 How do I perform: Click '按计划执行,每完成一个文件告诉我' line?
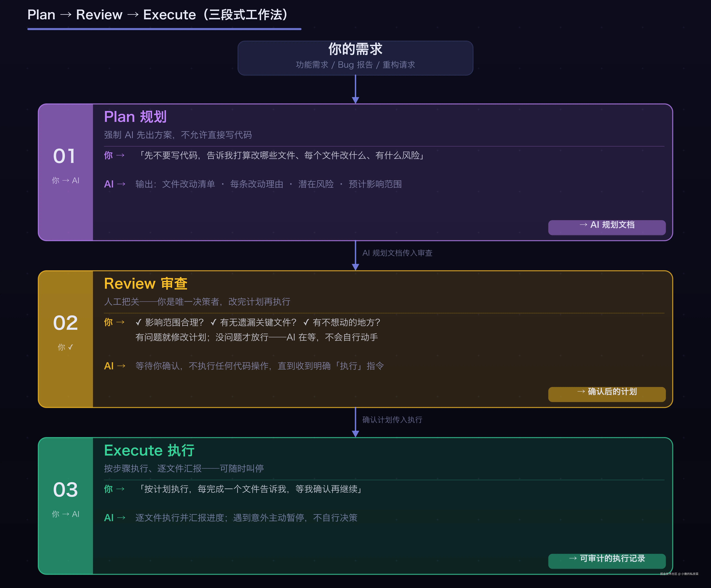(250, 489)
